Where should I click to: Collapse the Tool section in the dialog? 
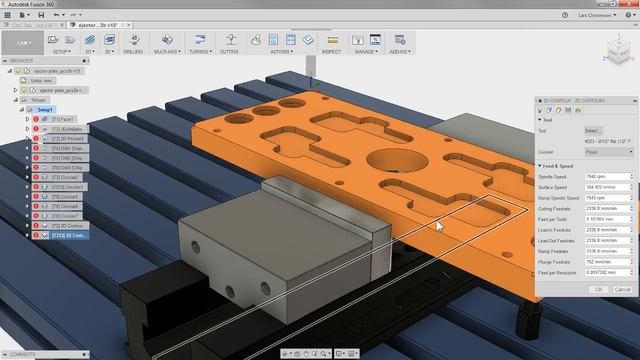pos(540,120)
